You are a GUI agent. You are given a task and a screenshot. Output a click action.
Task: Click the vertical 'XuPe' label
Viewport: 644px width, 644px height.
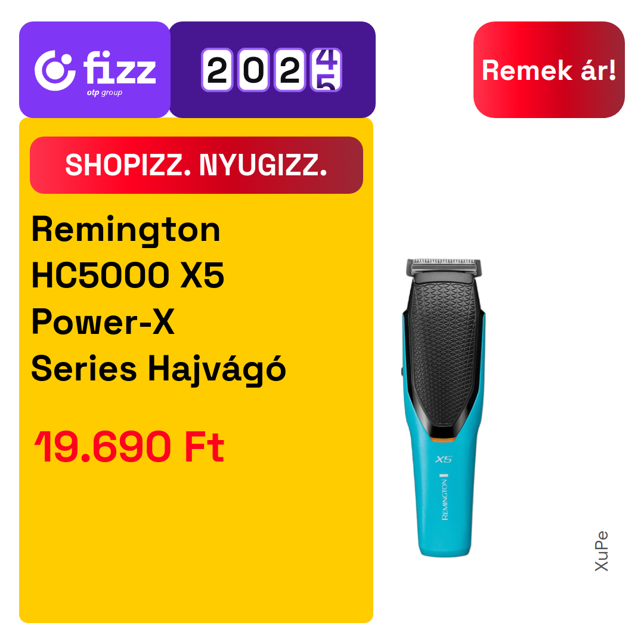pos(601,551)
